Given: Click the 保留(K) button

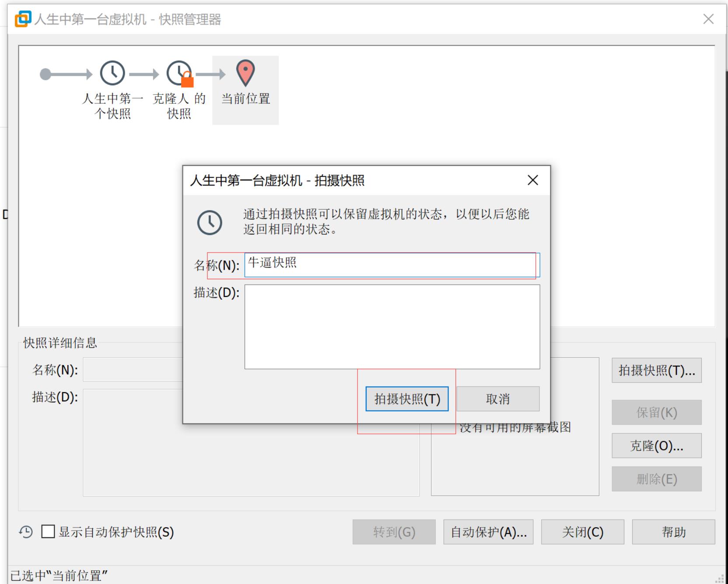Looking at the screenshot, I should [x=657, y=412].
